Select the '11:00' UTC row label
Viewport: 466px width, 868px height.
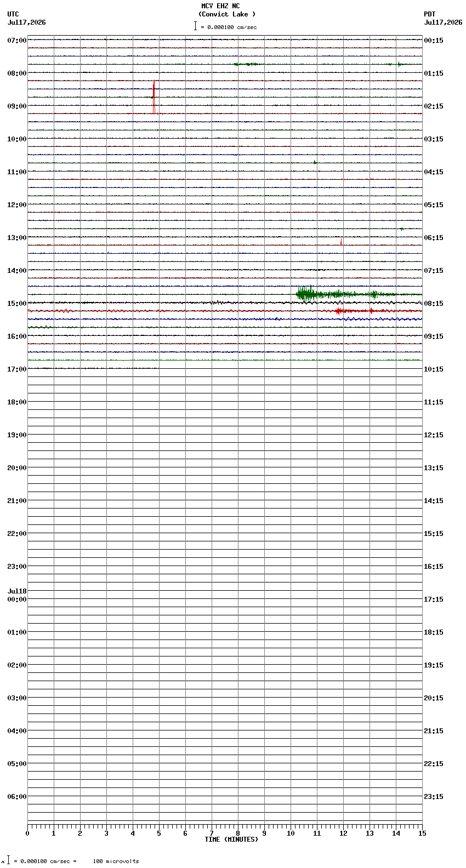pos(17,172)
